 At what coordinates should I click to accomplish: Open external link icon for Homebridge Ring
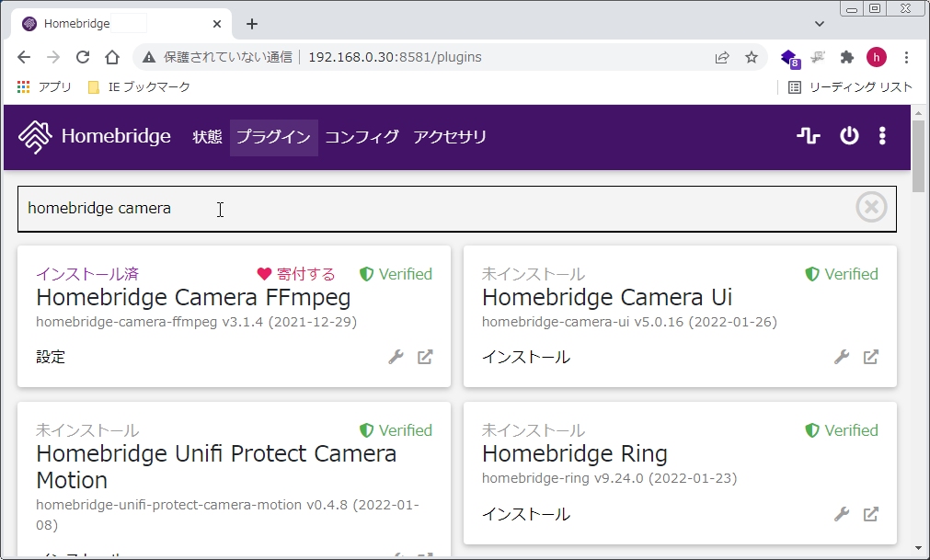pyautogui.click(x=871, y=514)
